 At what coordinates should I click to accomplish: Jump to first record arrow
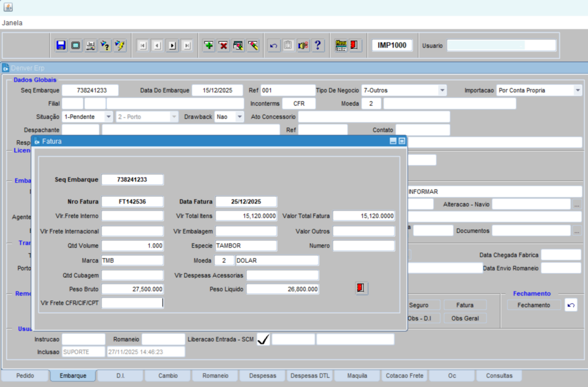click(x=143, y=45)
